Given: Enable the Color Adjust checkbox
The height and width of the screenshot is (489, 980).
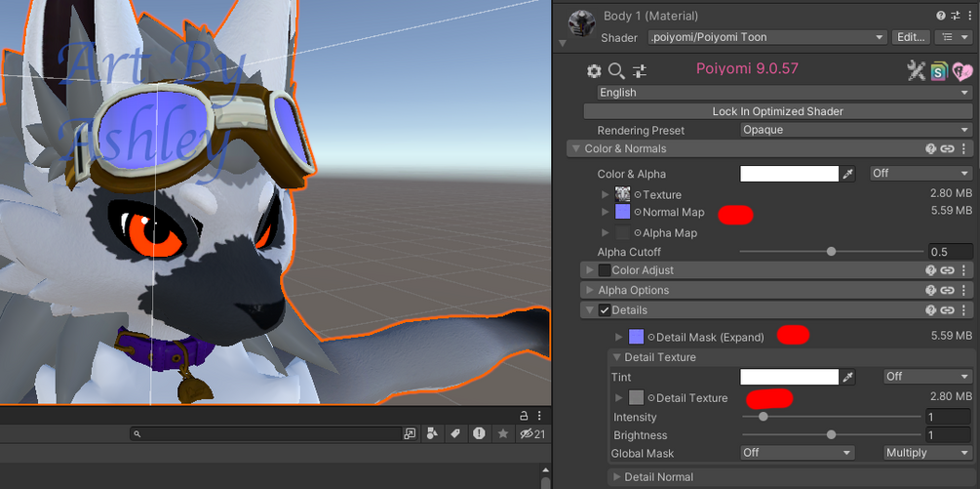Looking at the screenshot, I should (x=605, y=270).
